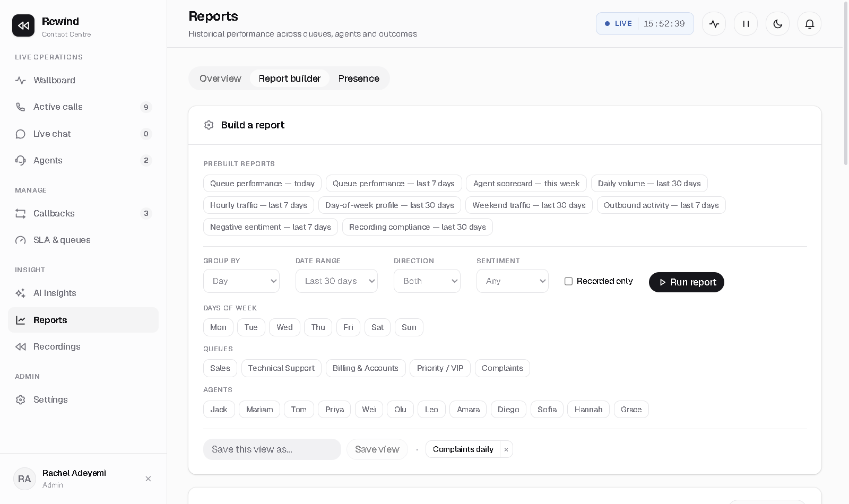Image resolution: width=849 pixels, height=504 pixels.
Task: Load Weekend traffic — last 30 days report
Action: pyautogui.click(x=529, y=205)
